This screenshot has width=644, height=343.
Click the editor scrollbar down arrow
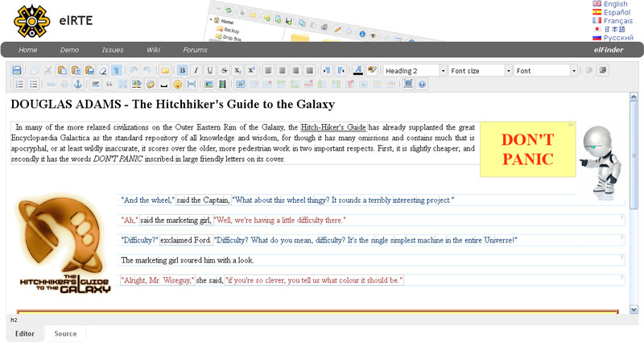[x=634, y=309]
